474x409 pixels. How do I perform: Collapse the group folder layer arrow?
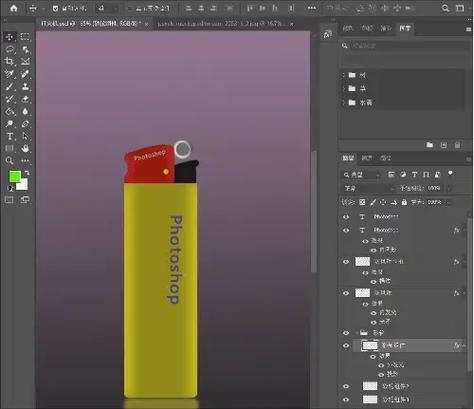pyautogui.click(x=356, y=333)
